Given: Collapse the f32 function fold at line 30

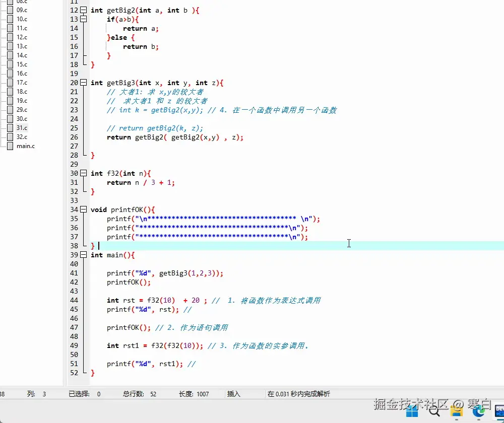Looking at the screenshot, I should tap(83, 173).
